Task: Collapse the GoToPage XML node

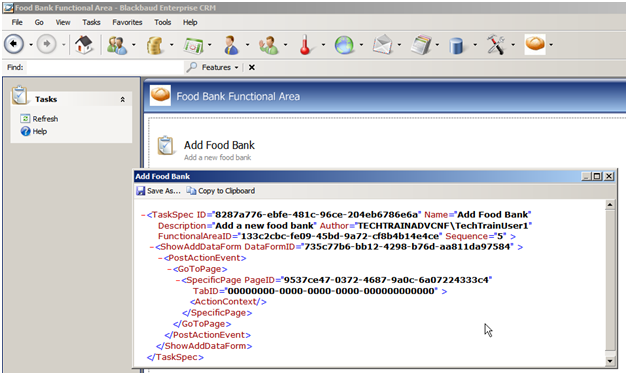Action: pyautogui.click(x=169, y=269)
